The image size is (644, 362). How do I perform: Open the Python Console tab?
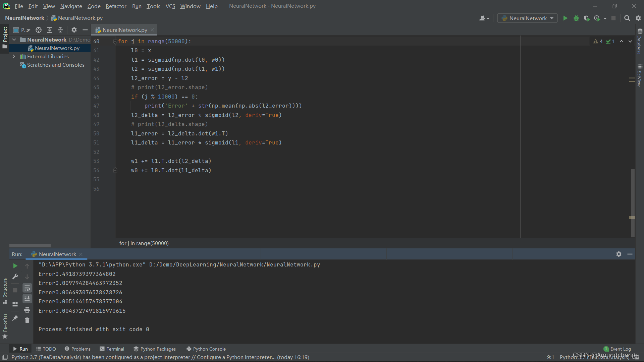click(x=206, y=349)
